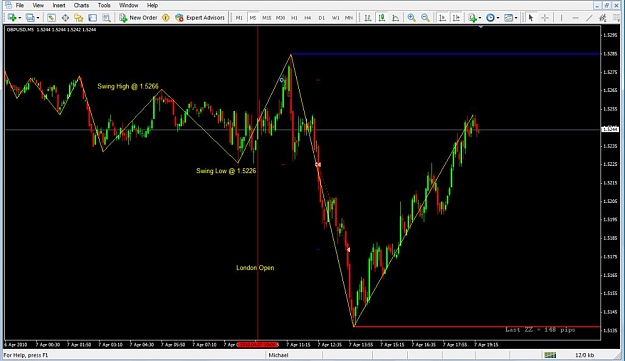625x361 pixels.
Task: Select the H4 timeframe
Action: [308, 18]
